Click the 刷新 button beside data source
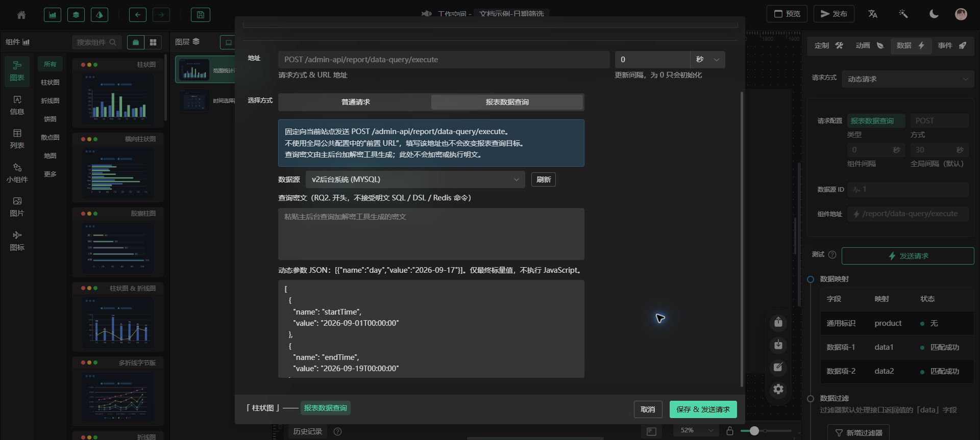Viewport: 980px width, 440px height. click(x=543, y=179)
